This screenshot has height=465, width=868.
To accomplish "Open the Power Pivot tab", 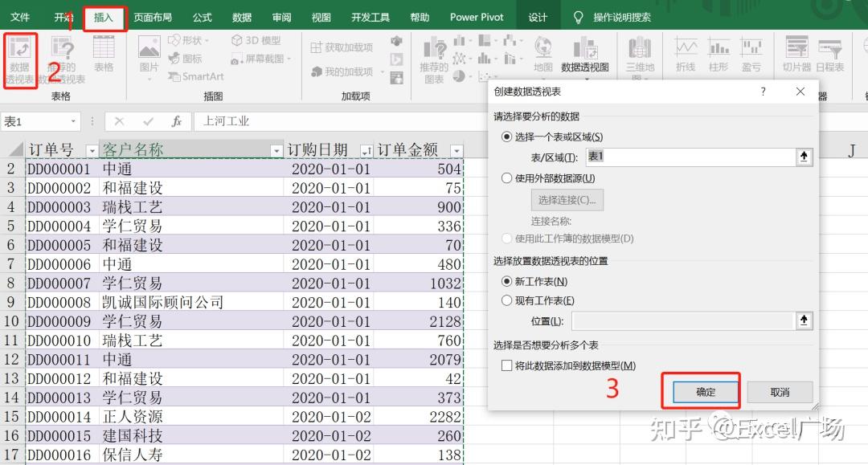I will (476, 16).
